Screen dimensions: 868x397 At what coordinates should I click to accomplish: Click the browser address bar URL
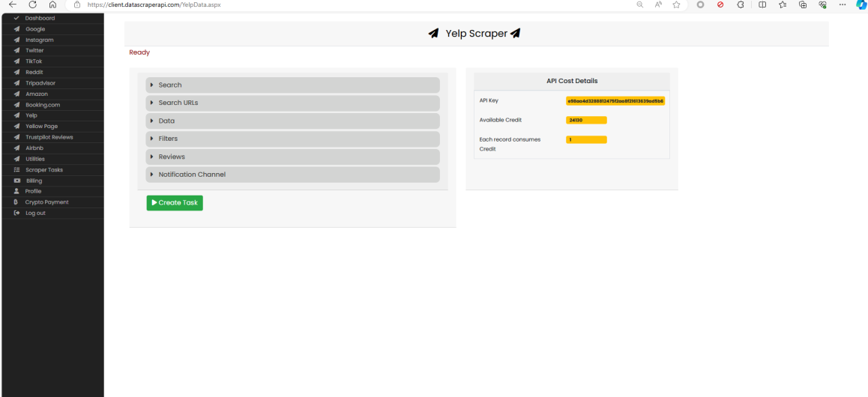point(154,4)
